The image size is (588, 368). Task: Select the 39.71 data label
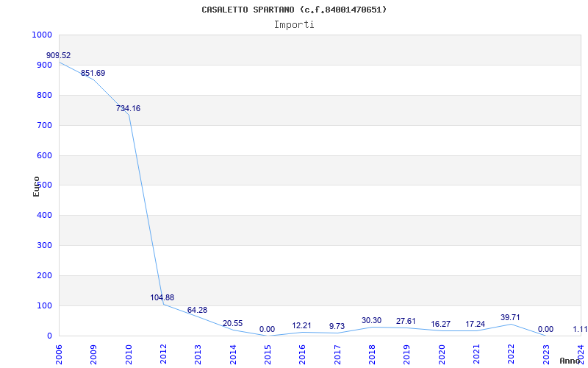pos(510,318)
